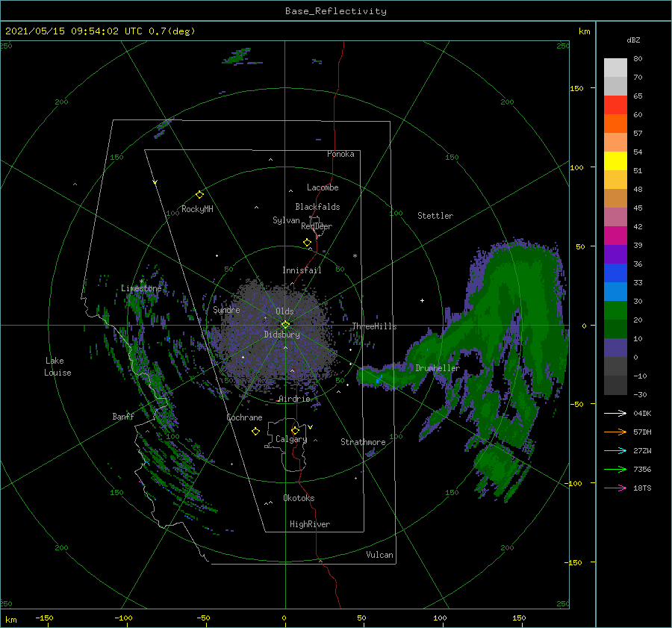Pick the blue 33–36 dBZ legend swatch
672x628 pixels.
(x=615, y=273)
